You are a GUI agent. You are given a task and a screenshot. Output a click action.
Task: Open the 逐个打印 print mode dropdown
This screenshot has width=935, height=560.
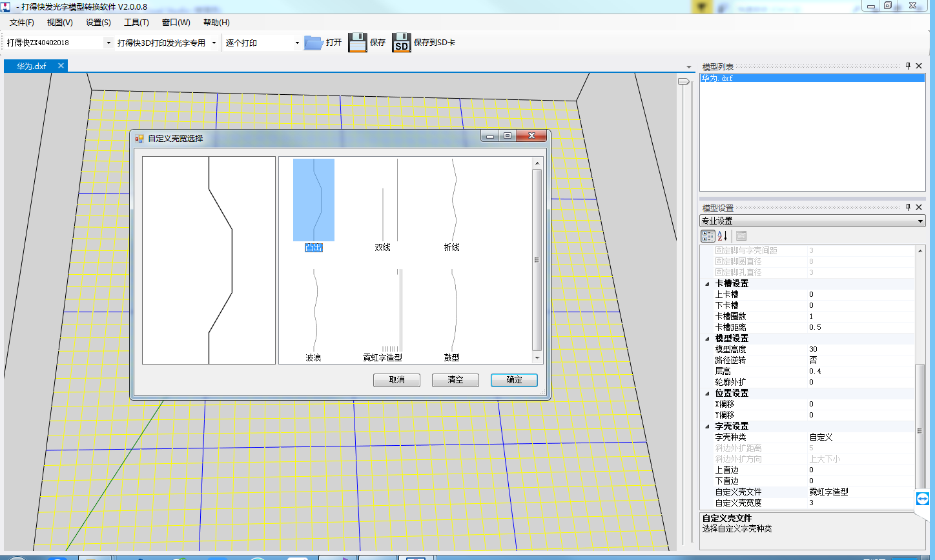[297, 43]
